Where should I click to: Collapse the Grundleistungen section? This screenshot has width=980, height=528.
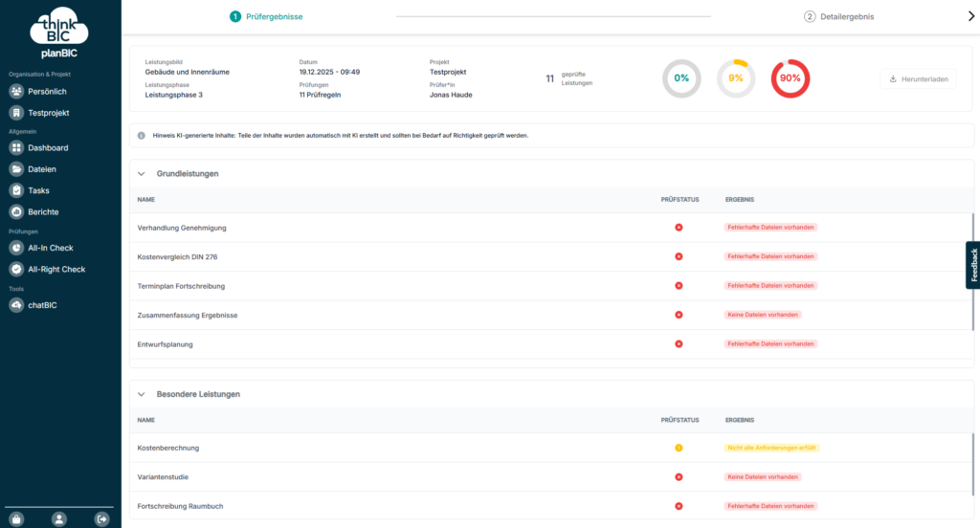142,174
